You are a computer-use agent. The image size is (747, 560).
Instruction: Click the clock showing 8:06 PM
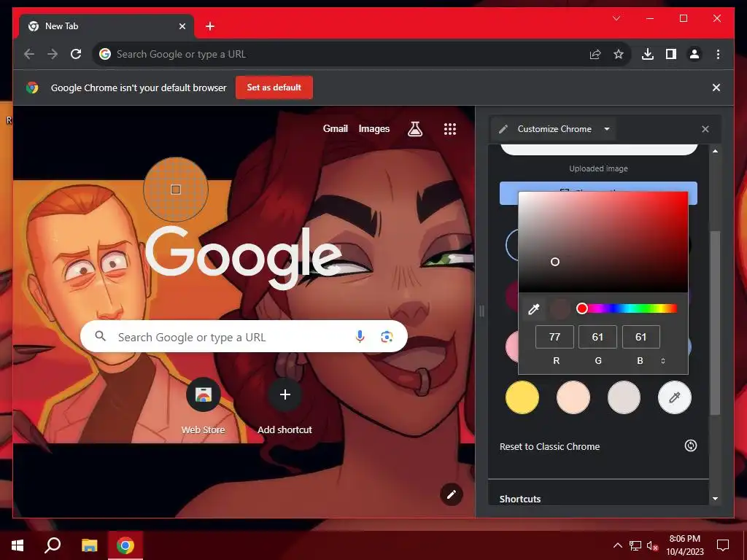click(684, 545)
